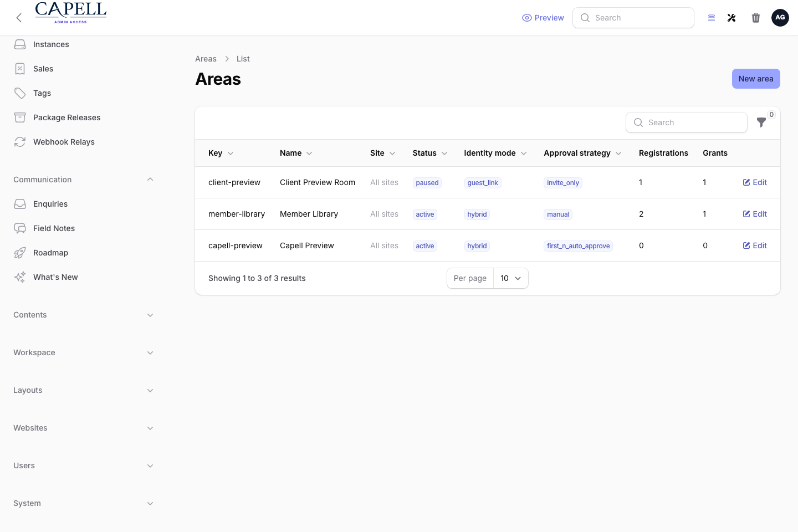
Task: Open the list lines icon in header
Action: tap(712, 18)
